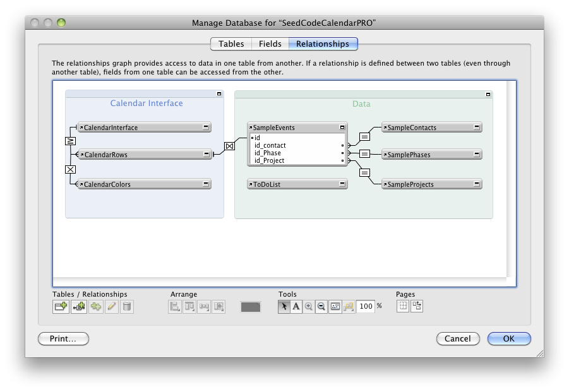Open the dark gray color swatch
569x392 pixels.
pyautogui.click(x=250, y=307)
